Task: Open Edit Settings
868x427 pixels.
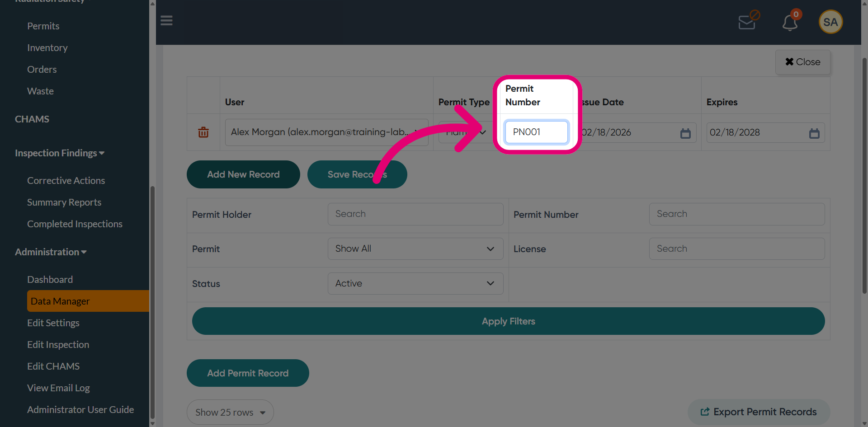Action: coord(53,323)
